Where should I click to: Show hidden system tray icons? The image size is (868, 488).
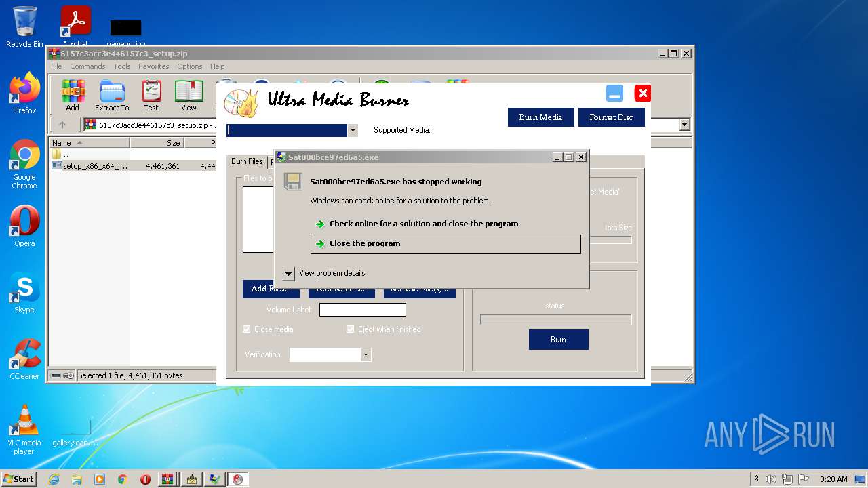pyautogui.click(x=756, y=479)
